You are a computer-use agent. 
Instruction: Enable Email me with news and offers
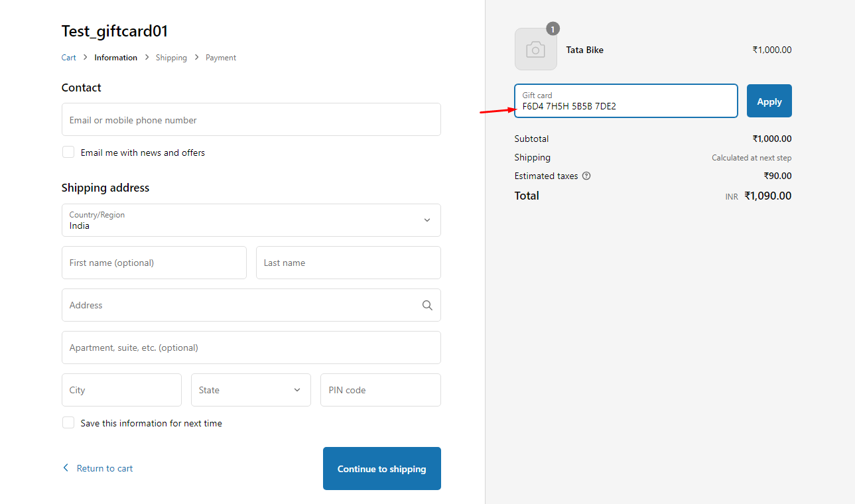click(x=68, y=153)
